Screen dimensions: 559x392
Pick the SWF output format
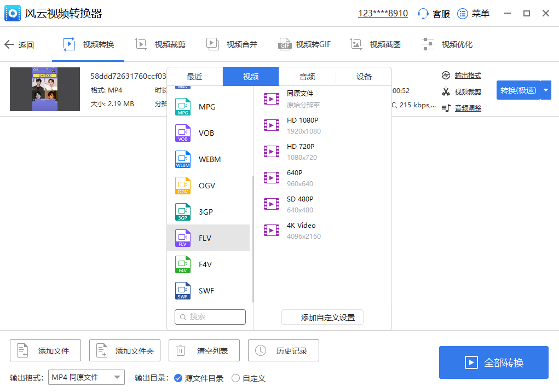[209, 291]
